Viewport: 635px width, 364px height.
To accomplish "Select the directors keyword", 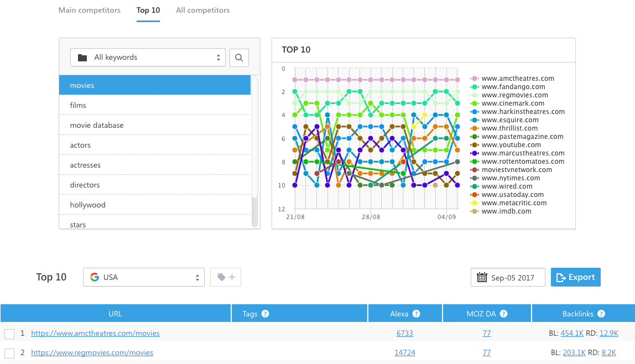I will click(155, 185).
